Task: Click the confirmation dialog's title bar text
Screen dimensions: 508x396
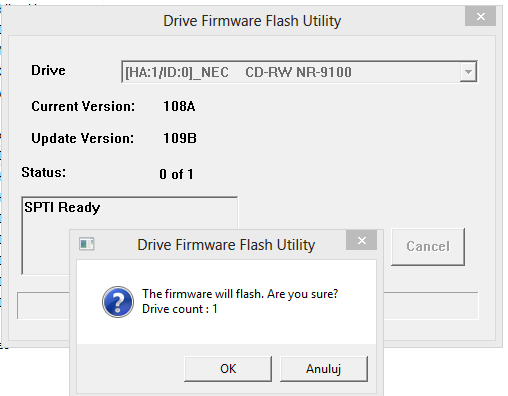Action: click(x=226, y=245)
